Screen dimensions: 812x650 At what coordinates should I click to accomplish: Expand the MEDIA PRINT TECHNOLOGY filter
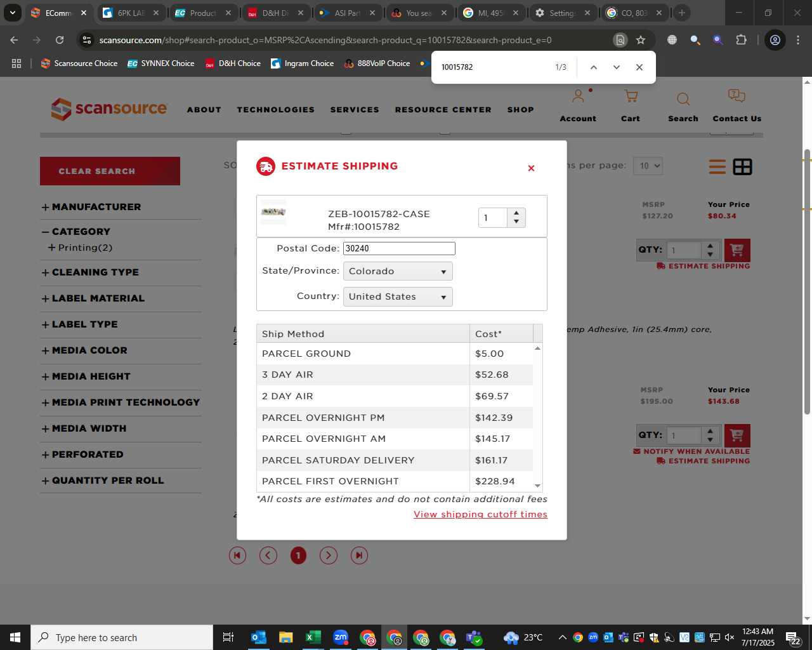click(x=121, y=402)
